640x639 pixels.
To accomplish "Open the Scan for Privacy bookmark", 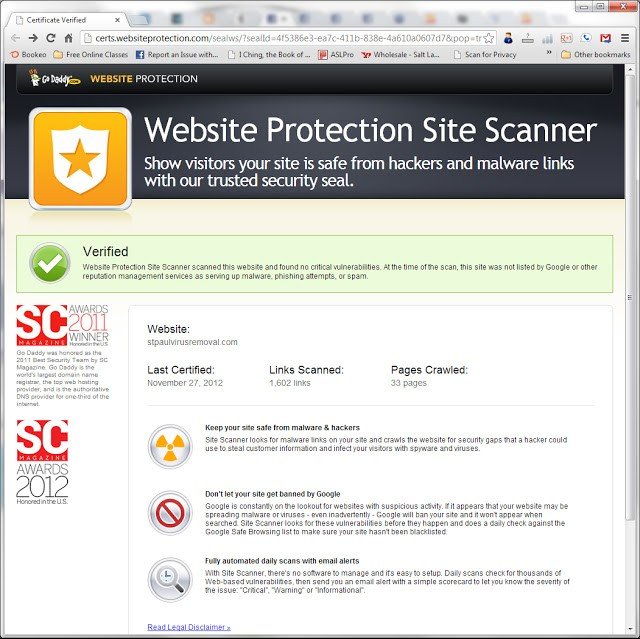I will 485,54.
